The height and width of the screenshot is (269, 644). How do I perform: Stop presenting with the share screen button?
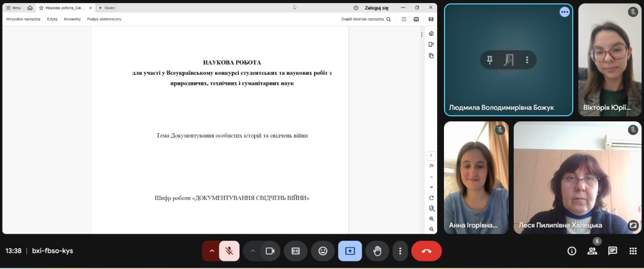point(350,251)
